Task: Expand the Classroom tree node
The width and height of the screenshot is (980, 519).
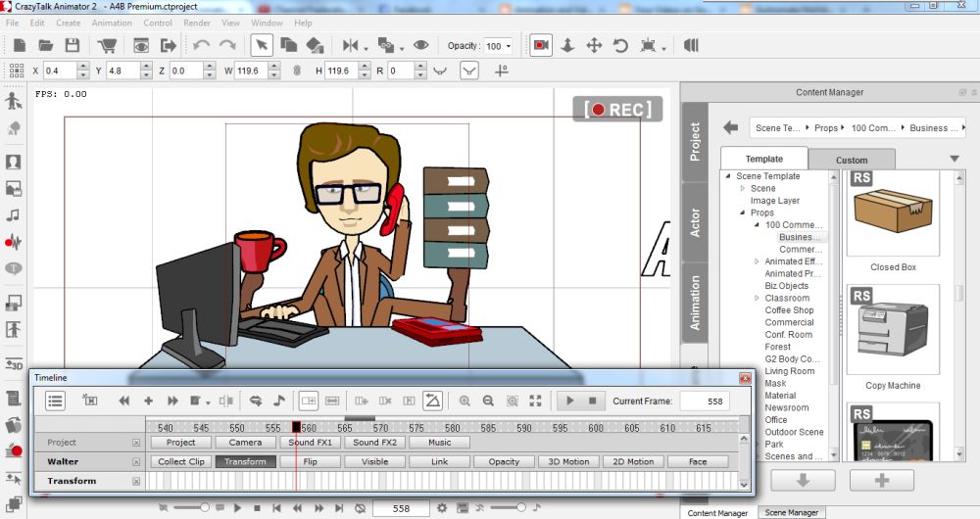Action: (757, 299)
